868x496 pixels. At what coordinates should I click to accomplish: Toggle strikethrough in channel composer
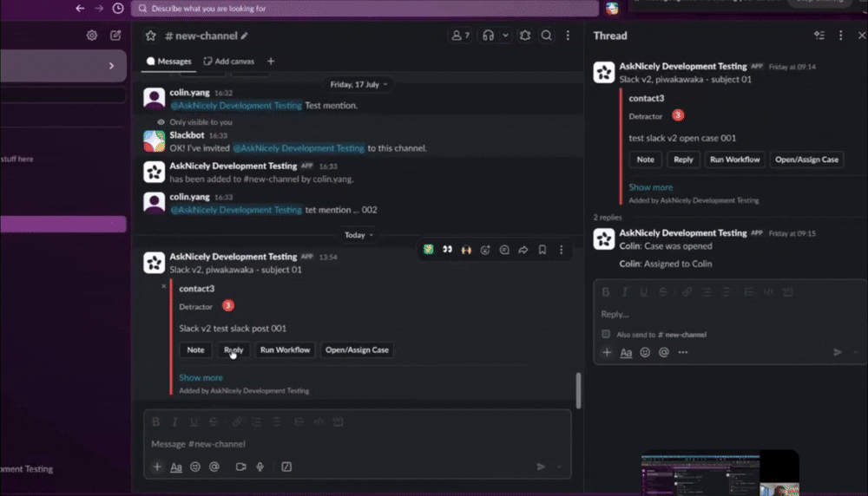(214, 422)
